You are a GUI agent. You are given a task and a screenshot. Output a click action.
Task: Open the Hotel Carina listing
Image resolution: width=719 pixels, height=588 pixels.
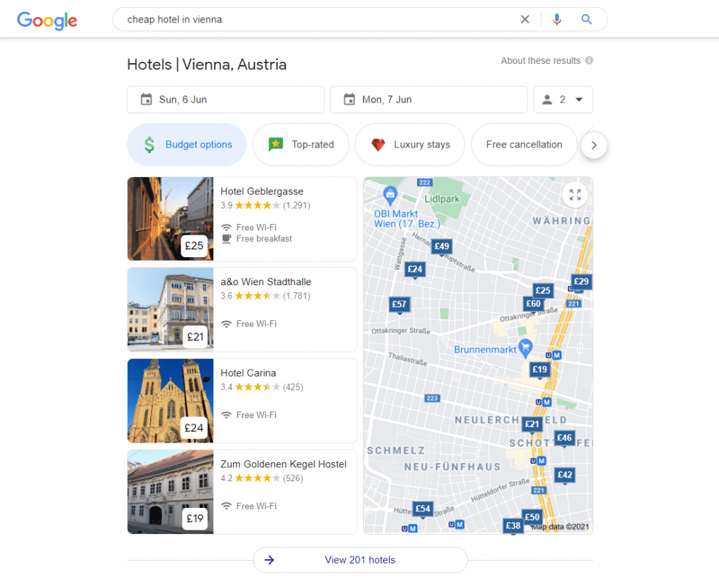pos(249,372)
